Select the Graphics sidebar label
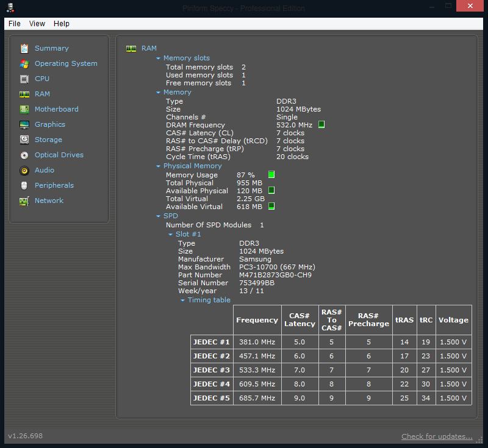 tap(50, 125)
